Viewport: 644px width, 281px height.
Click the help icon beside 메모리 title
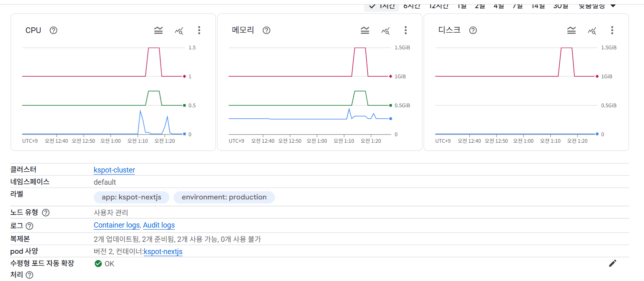pyautogui.click(x=266, y=31)
